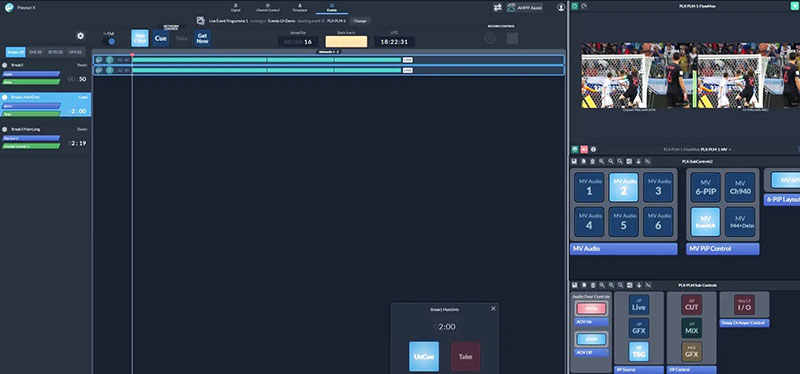This screenshot has width=800, height=374.
Task: Click the green monitor icon under the preview
Action: 575,149
